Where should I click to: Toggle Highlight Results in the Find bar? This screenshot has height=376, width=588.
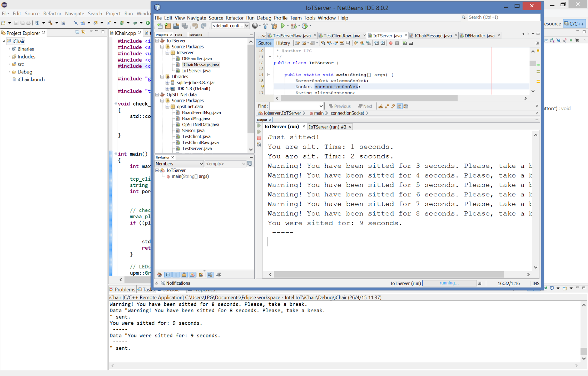(x=399, y=106)
